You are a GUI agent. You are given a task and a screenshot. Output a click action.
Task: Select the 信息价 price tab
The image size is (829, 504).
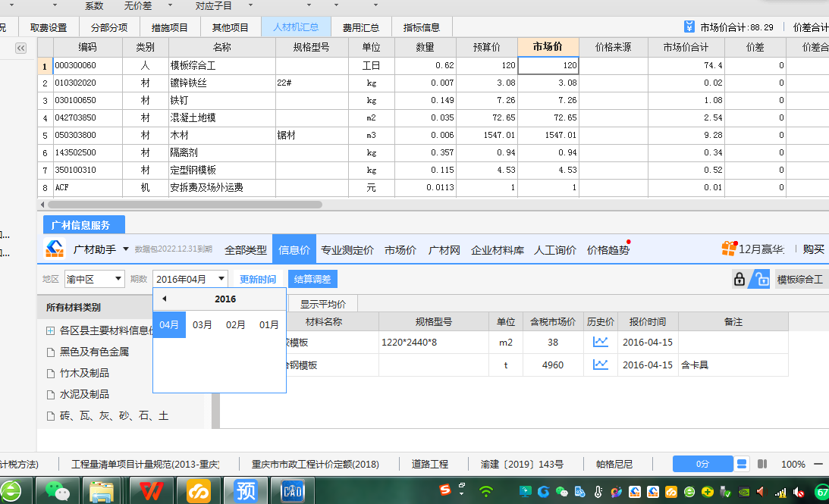tap(294, 249)
